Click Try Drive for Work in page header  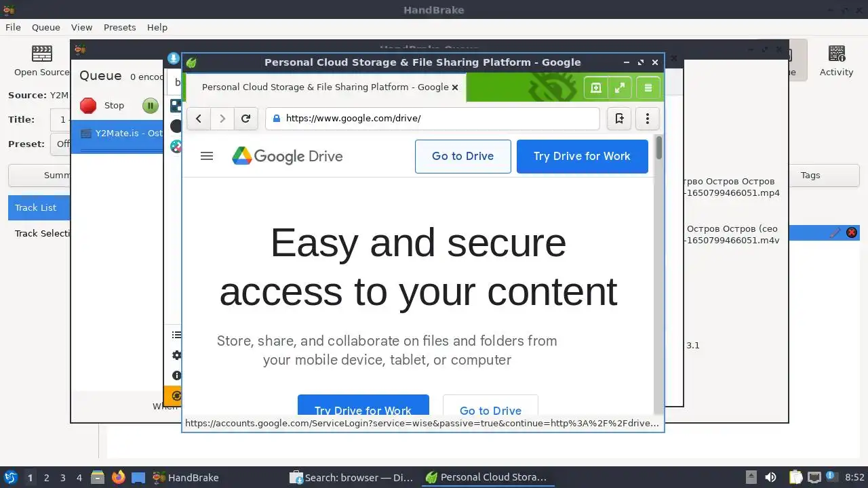(x=583, y=157)
